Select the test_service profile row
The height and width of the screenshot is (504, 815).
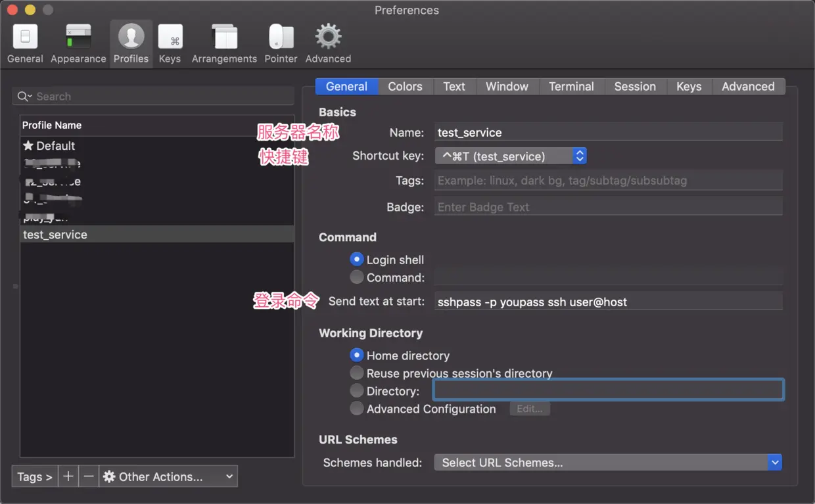pyautogui.click(x=157, y=235)
